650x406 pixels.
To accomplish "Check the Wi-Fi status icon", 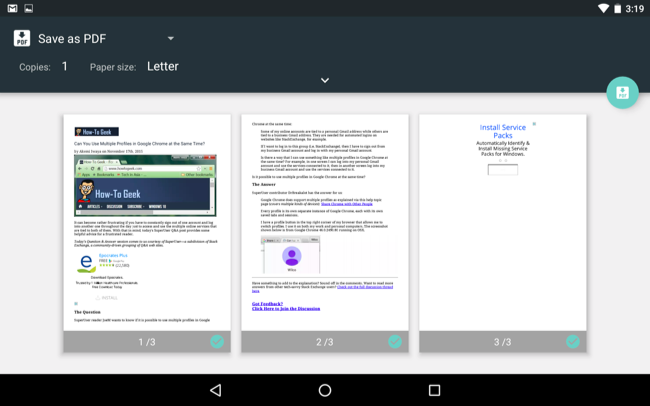I will [603, 8].
